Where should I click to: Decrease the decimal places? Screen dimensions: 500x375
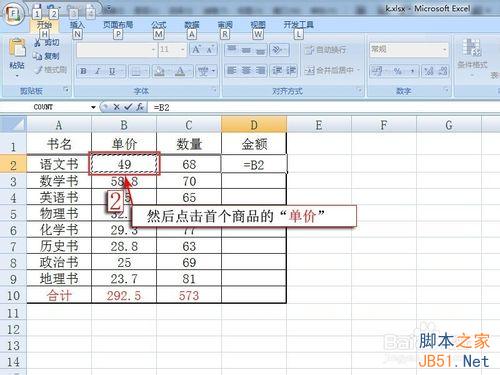coord(442,71)
